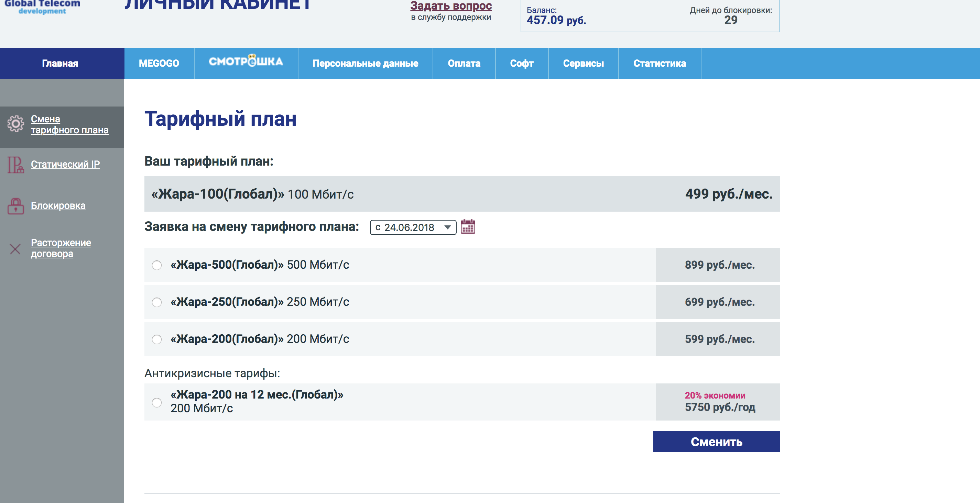Click the static IP icon in sidebar
980x503 pixels.
[x=15, y=165]
